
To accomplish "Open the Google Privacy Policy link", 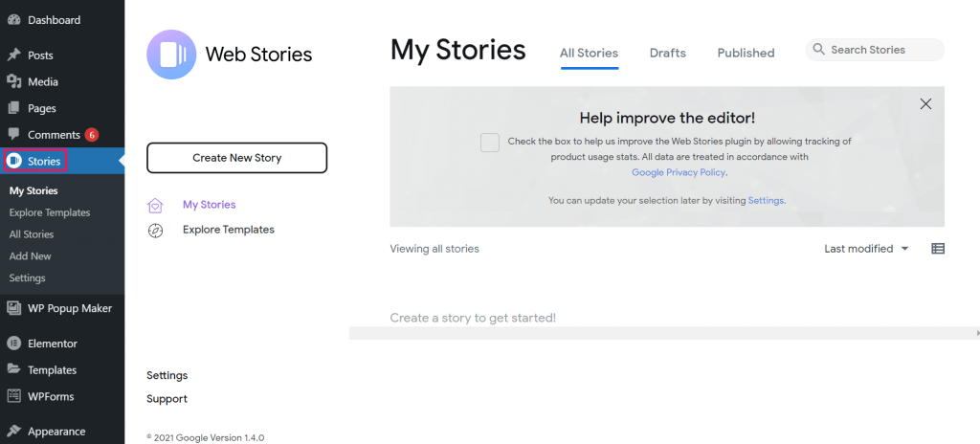I will [679, 172].
